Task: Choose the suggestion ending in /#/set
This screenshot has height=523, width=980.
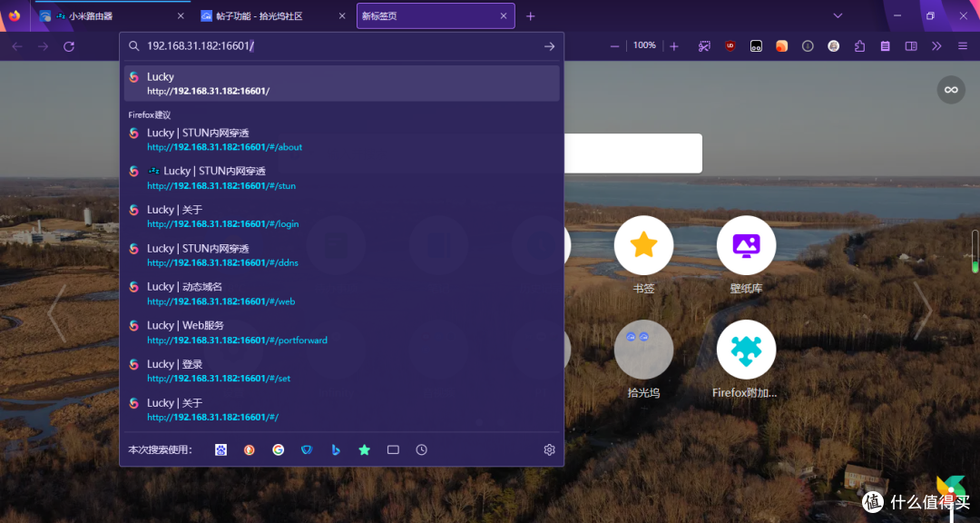Action: (341, 371)
